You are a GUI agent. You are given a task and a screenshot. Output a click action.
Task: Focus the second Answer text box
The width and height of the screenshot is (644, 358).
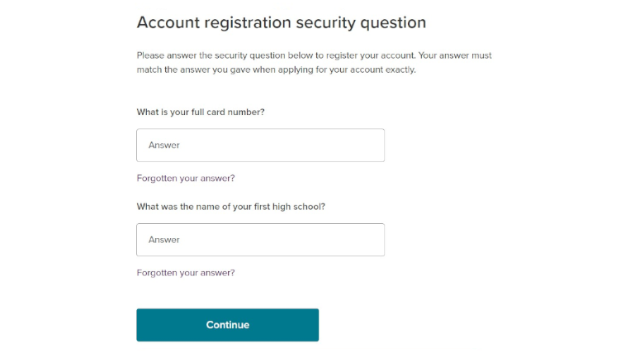(260, 240)
